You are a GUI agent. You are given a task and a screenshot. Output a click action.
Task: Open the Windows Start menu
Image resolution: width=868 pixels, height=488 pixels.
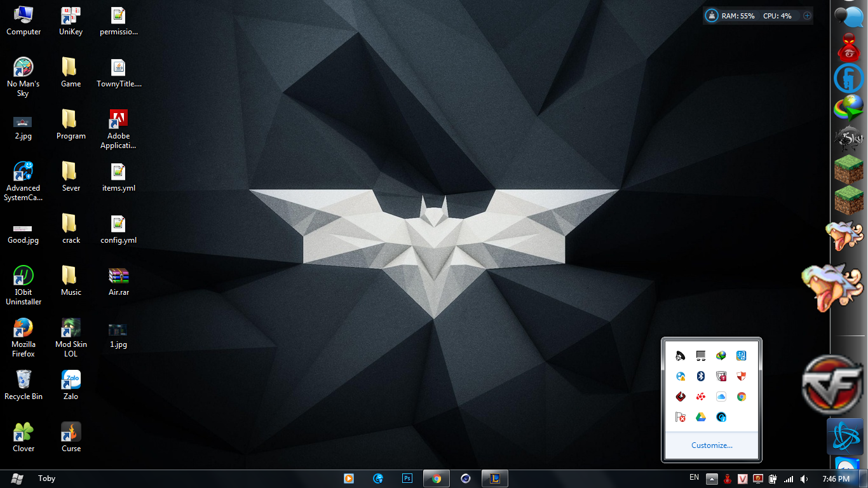(17, 478)
